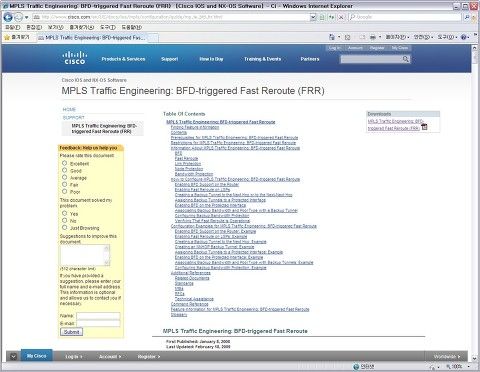Select the Good rating radio button
The width and height of the screenshot is (480, 372).
point(65,170)
